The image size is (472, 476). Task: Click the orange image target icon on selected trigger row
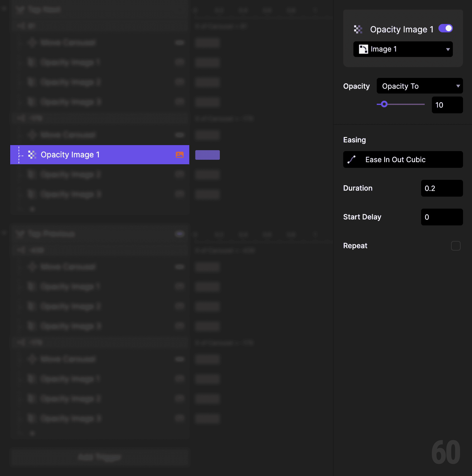180,155
